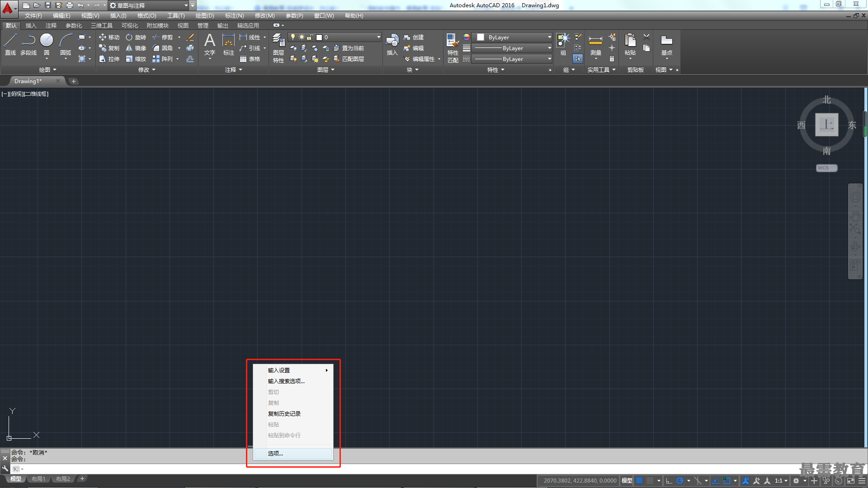This screenshot has height=488, width=868.
Task: Click the 测量 (Measure) tool
Action: 595,44
